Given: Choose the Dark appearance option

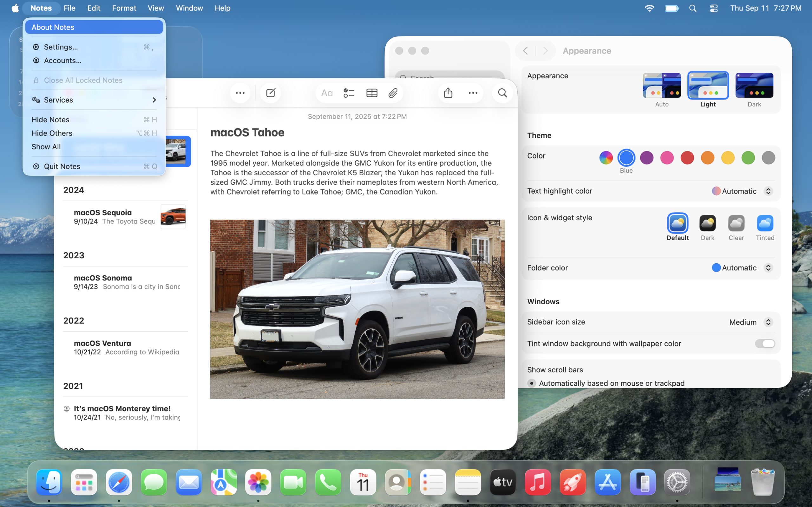Looking at the screenshot, I should coord(754,86).
